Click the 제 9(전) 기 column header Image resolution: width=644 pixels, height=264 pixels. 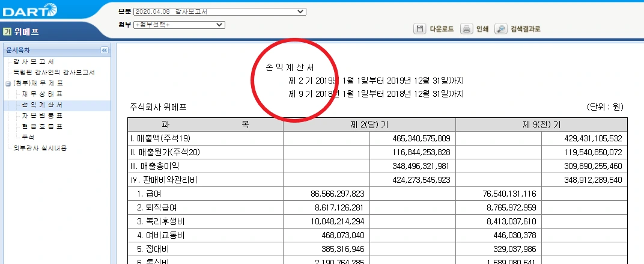541,124
